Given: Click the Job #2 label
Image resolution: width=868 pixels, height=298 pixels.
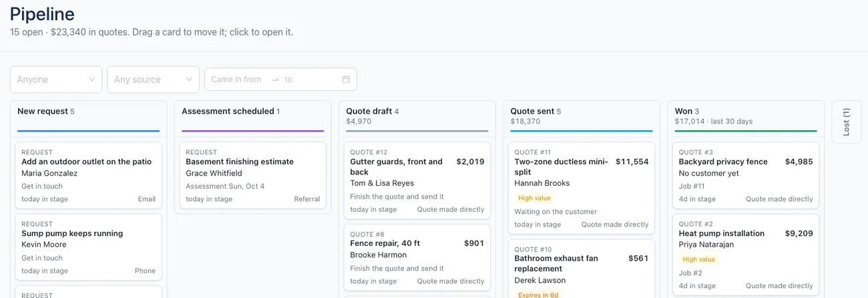Looking at the screenshot, I should [690, 273].
